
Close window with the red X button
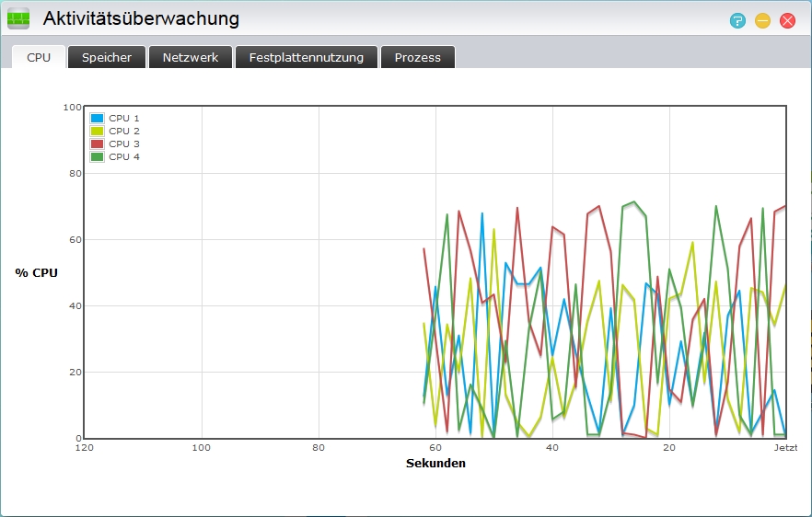(787, 21)
